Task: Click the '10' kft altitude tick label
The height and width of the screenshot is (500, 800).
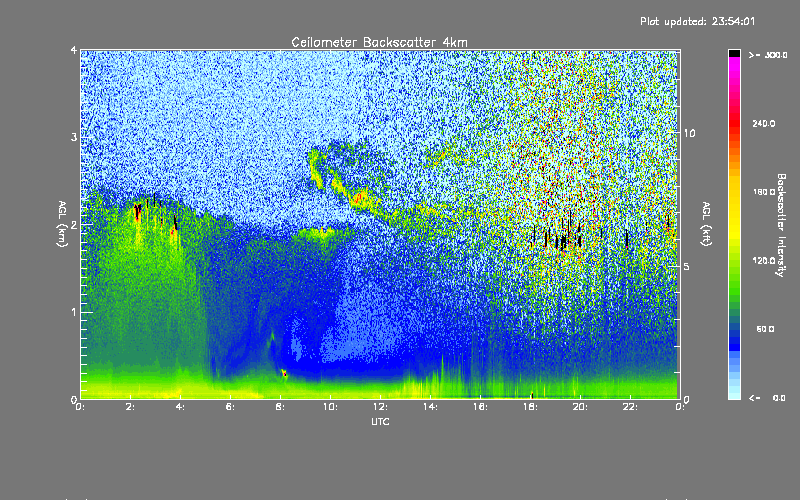Action: coord(689,133)
